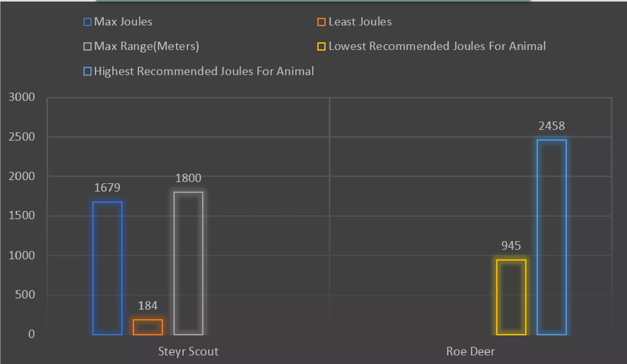Screen dimensions: 627x364
Task: Select Highest Recommended Joules For Animal label
Action: pos(204,71)
